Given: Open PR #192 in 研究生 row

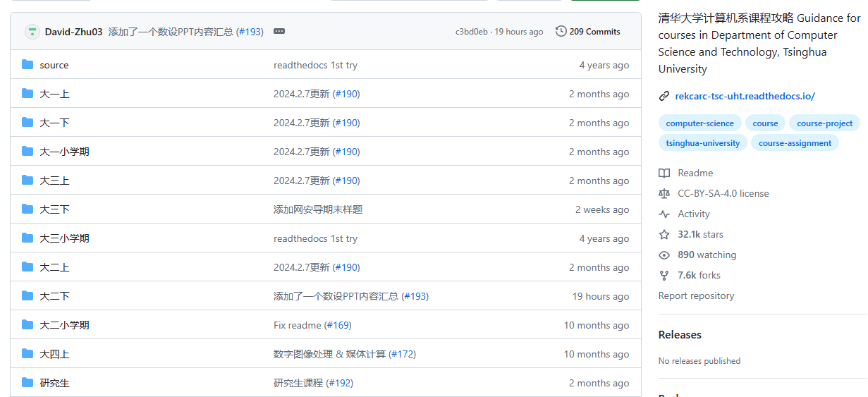Looking at the screenshot, I should (x=340, y=383).
